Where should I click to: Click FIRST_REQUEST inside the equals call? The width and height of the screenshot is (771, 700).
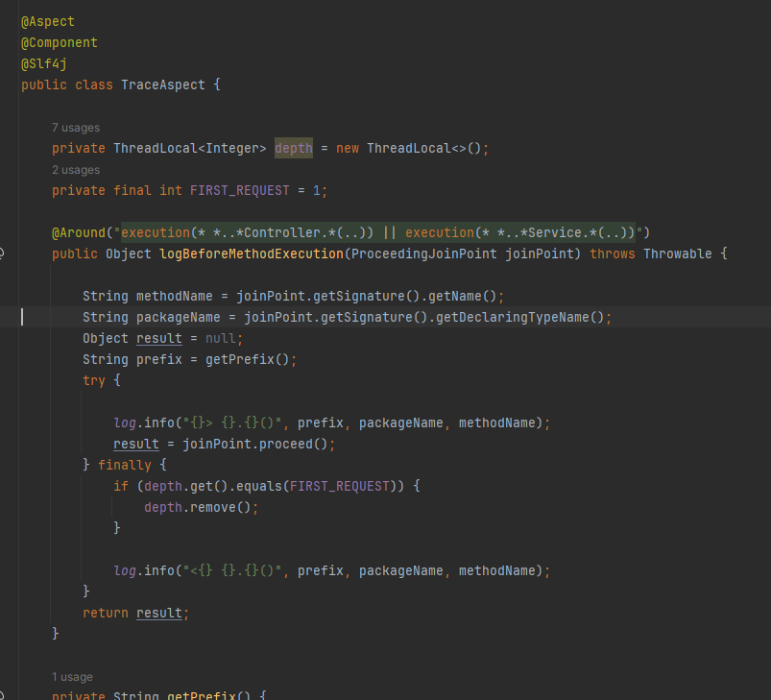tap(339, 487)
